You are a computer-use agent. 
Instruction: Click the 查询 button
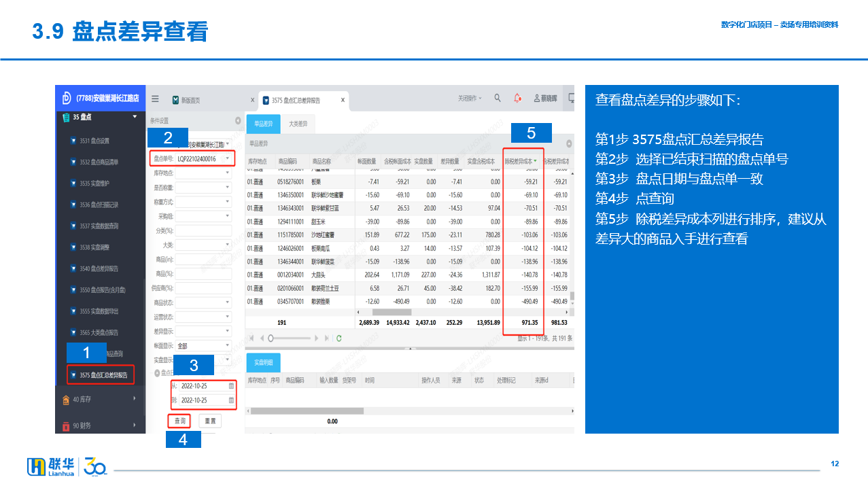click(x=179, y=421)
